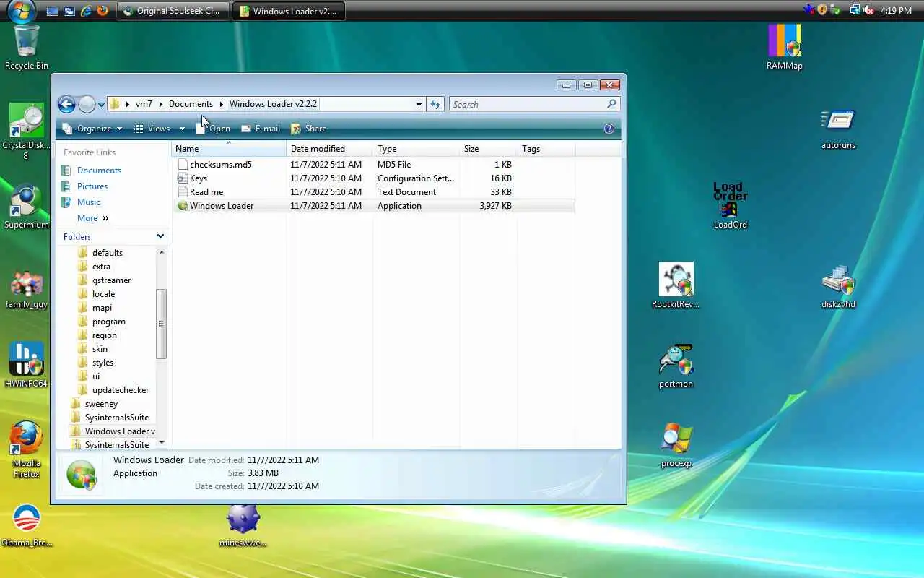Open Documents favorite link
Screen dimensions: 924x578
pos(99,171)
